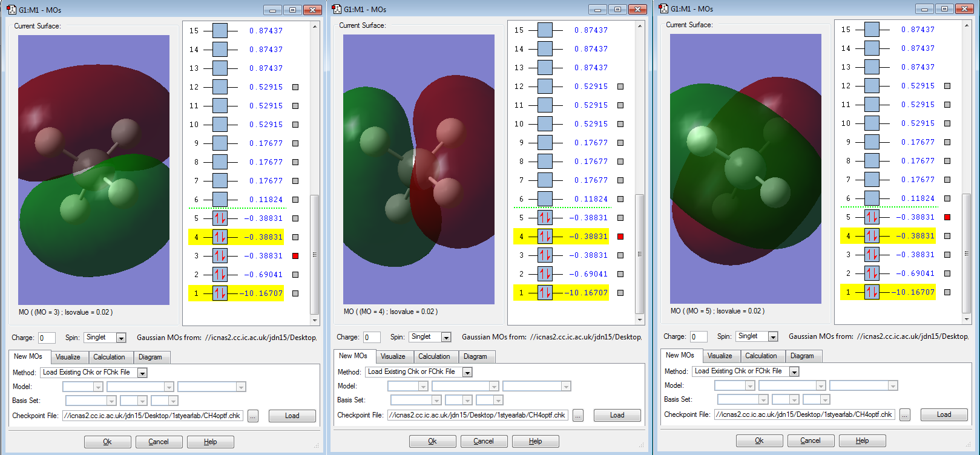
Task: Expand Method dropdown in MO = 3 window
Action: coord(142,373)
